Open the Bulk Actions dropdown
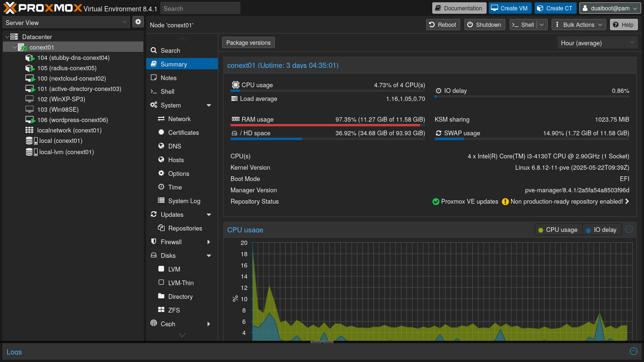The image size is (644, 362). coord(578,25)
